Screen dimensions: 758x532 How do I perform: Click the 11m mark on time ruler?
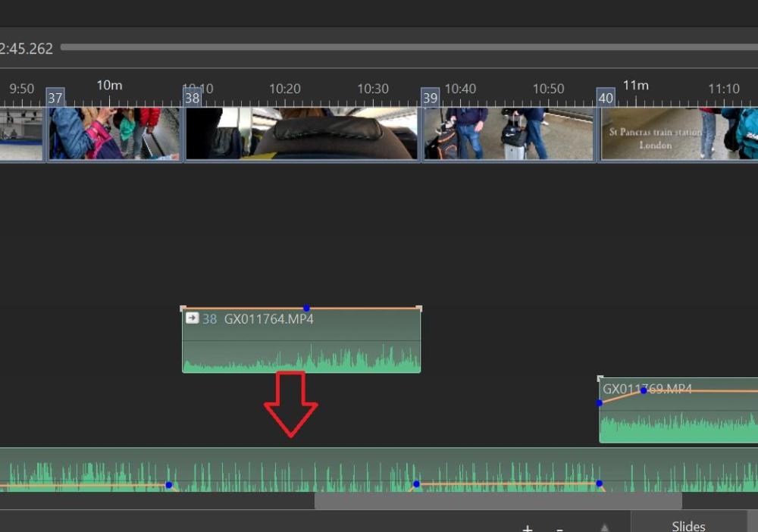pyautogui.click(x=635, y=86)
